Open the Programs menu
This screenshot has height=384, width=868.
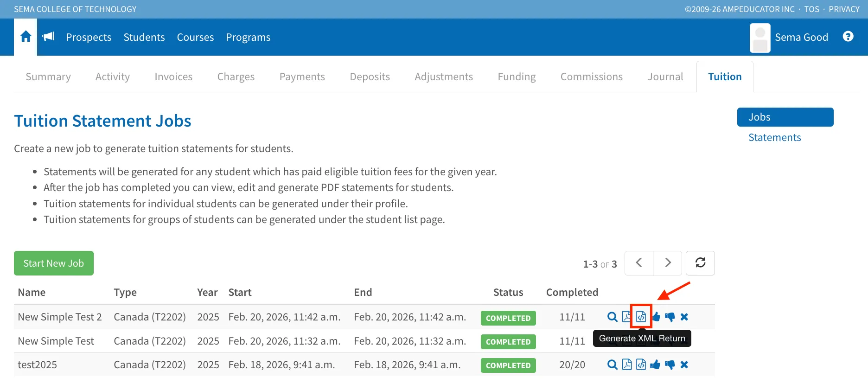(248, 37)
